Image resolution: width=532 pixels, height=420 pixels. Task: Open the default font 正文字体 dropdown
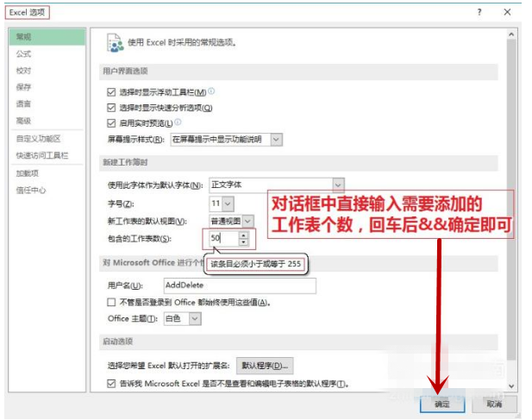(338, 185)
